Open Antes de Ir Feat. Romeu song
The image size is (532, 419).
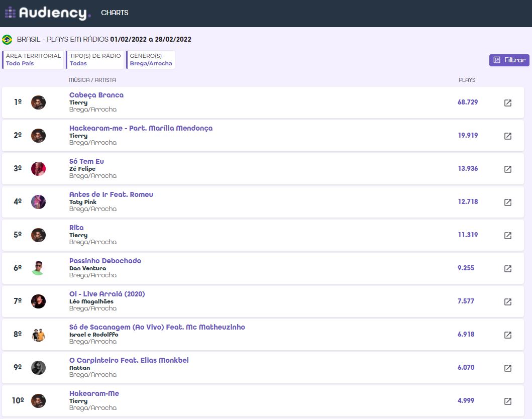[x=111, y=194]
